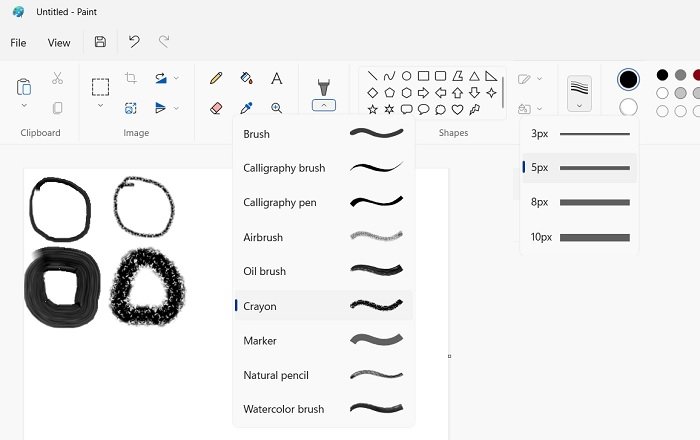Image resolution: width=700 pixels, height=440 pixels.
Task: Click the Crop image icon
Action: tap(130, 78)
